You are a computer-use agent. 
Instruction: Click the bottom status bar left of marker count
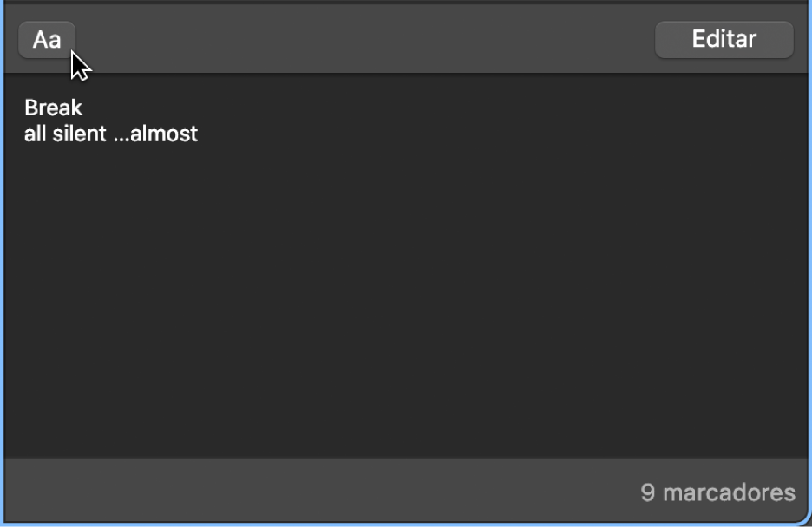coord(304,492)
